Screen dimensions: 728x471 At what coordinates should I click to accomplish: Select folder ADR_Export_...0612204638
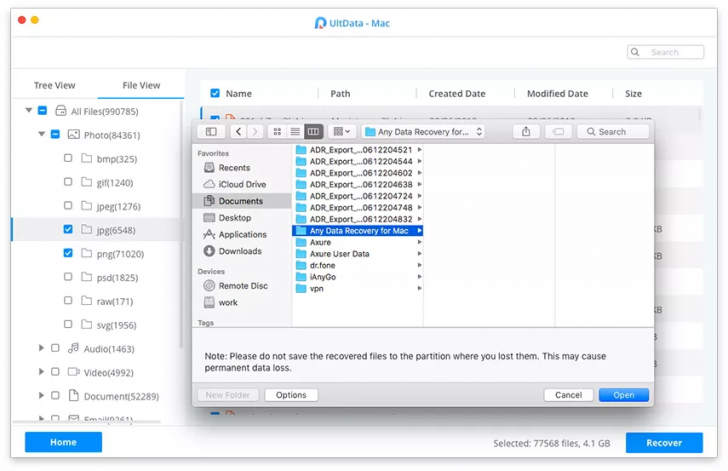(x=358, y=184)
